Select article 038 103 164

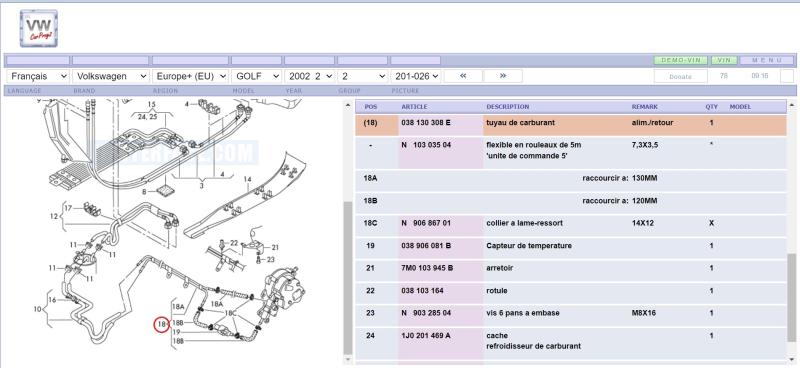[422, 290]
